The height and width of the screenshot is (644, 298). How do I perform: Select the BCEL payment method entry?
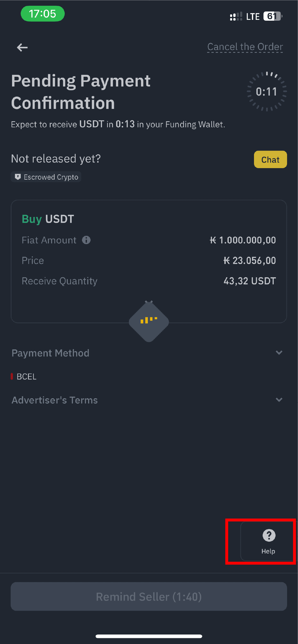[x=26, y=376]
